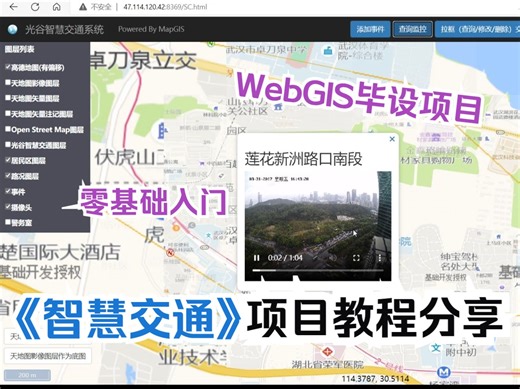Enable the 天地图影像图层 checkbox
Viewport: 520px width, 389px height.
(x=8, y=82)
